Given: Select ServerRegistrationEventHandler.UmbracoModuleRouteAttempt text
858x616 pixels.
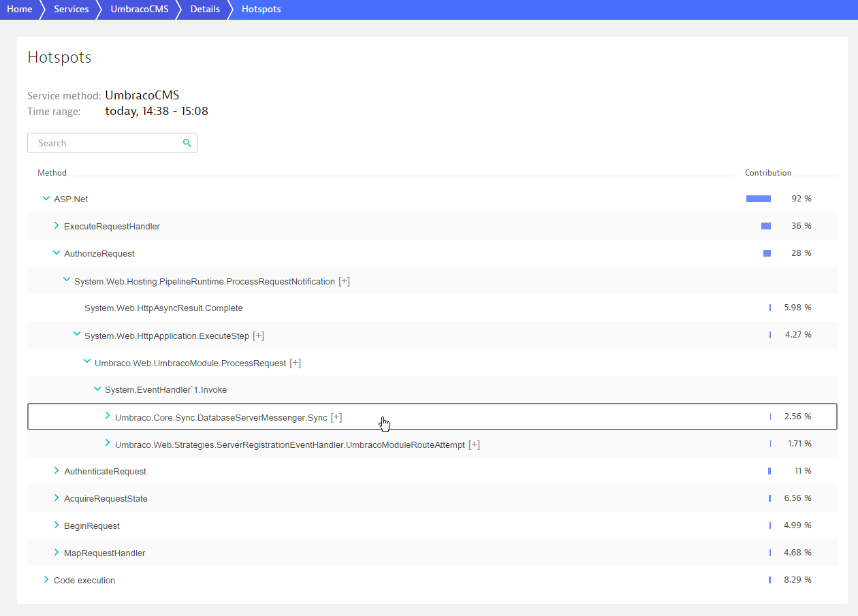Looking at the screenshot, I should tap(290, 444).
